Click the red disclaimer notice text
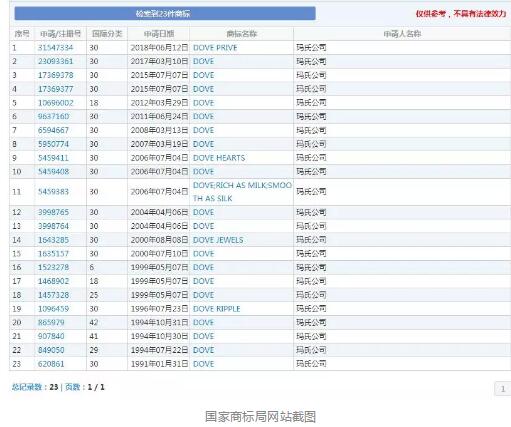The image size is (511, 427). pyautogui.click(x=461, y=14)
